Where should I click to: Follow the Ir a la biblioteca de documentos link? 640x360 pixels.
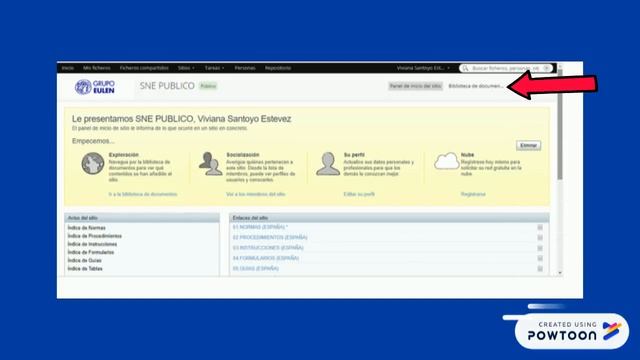point(143,194)
